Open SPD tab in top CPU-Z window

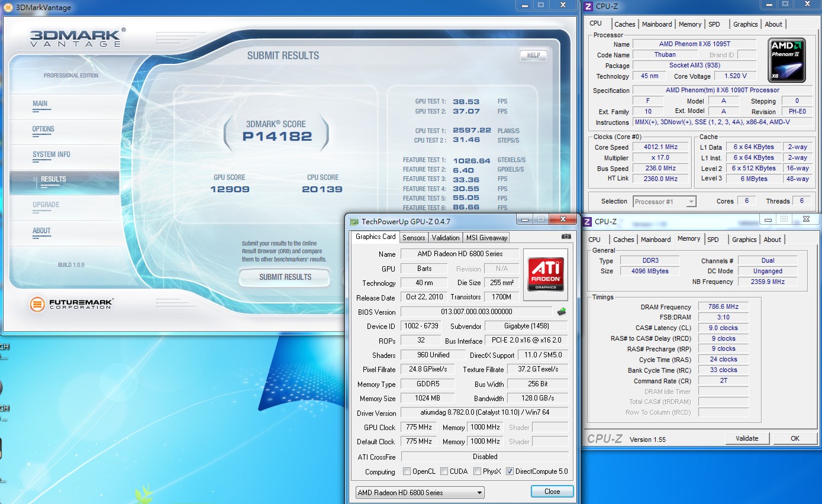point(714,24)
